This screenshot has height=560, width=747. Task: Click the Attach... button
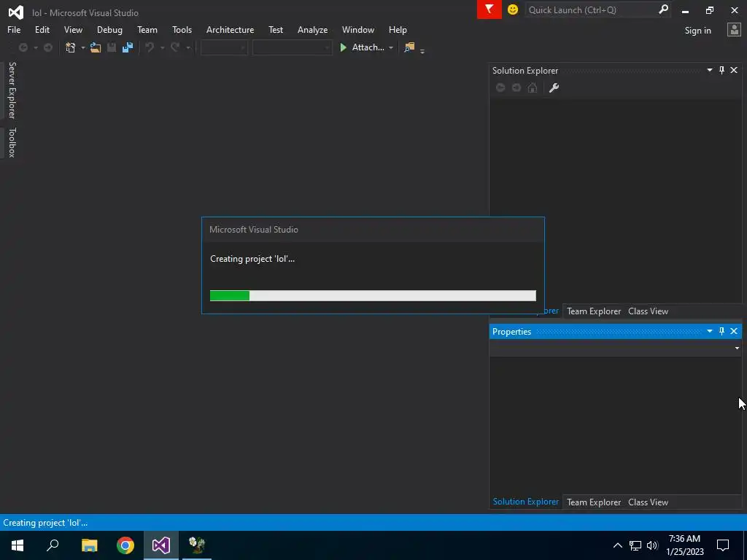pyautogui.click(x=368, y=47)
